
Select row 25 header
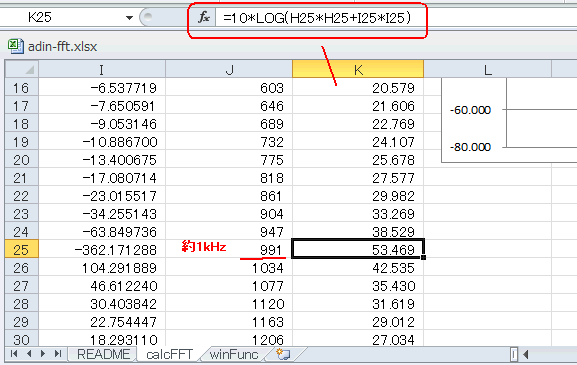point(21,250)
